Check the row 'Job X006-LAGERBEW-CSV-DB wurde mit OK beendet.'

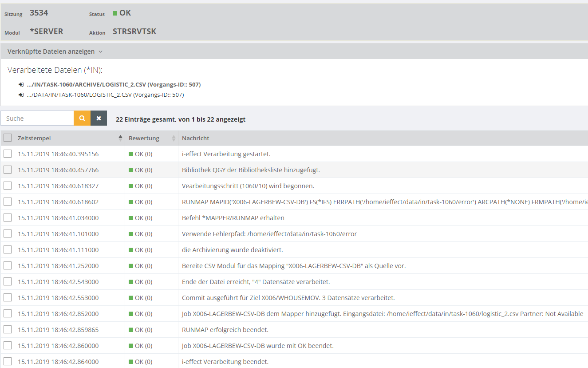click(8, 345)
